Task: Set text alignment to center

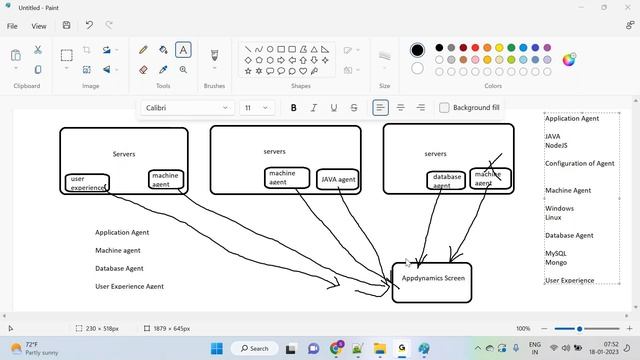Action: (x=401, y=108)
